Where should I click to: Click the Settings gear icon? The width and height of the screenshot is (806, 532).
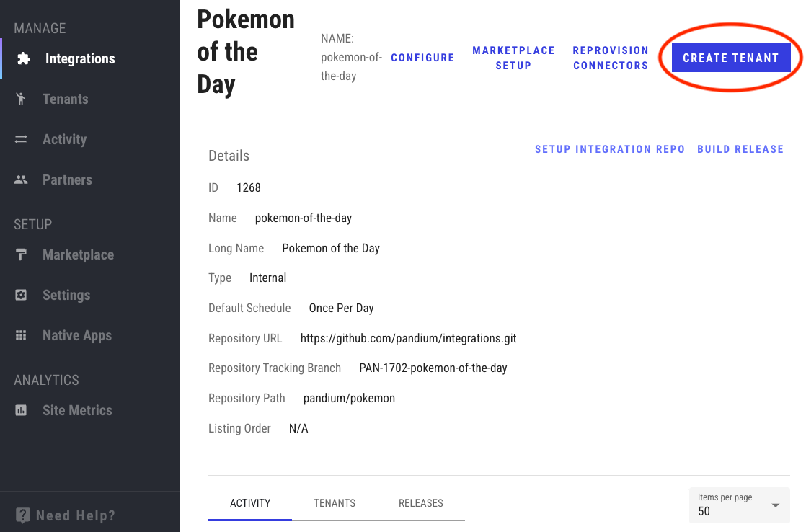point(21,296)
